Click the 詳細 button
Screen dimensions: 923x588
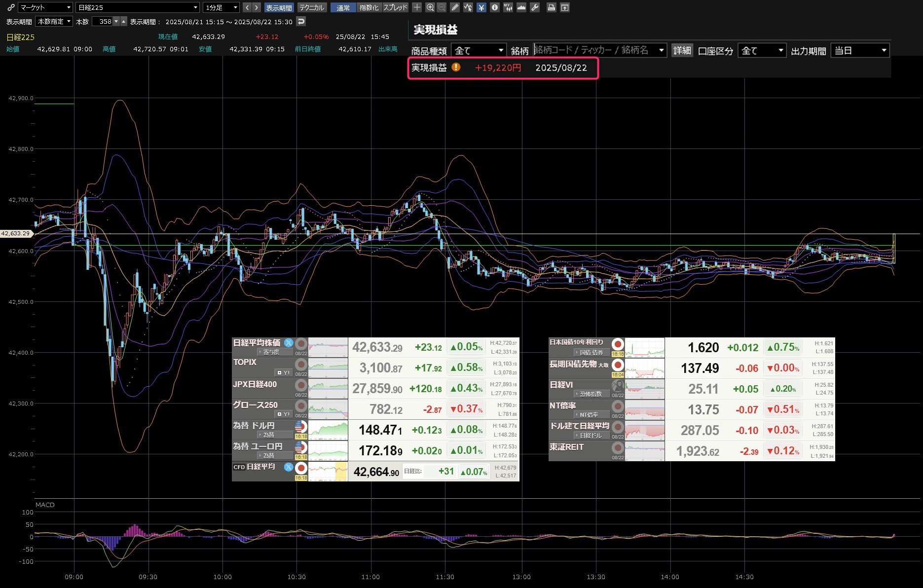(682, 50)
